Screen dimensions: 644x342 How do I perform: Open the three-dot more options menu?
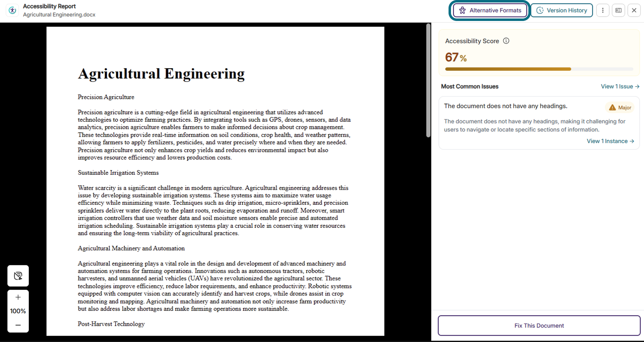pyautogui.click(x=602, y=10)
